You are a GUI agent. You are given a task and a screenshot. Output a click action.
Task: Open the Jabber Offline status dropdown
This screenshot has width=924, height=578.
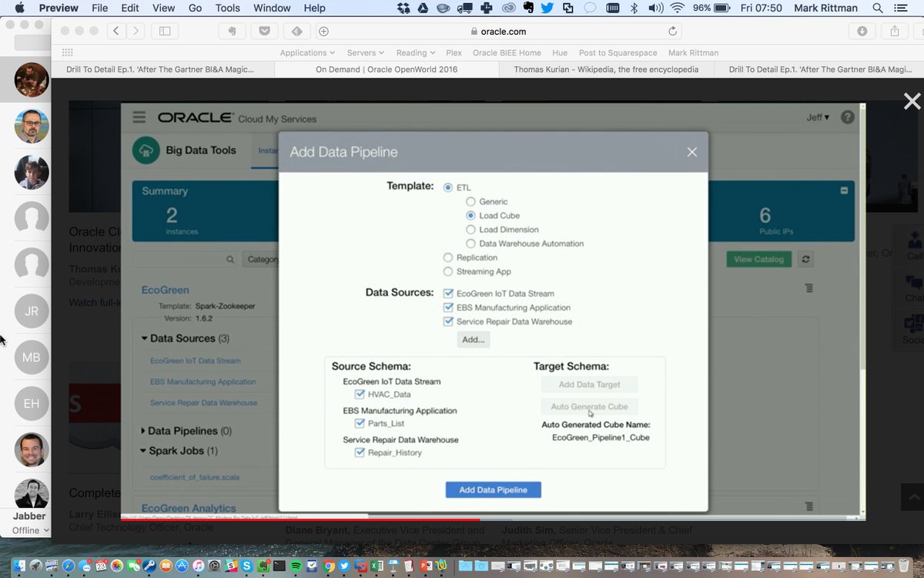coord(31,530)
